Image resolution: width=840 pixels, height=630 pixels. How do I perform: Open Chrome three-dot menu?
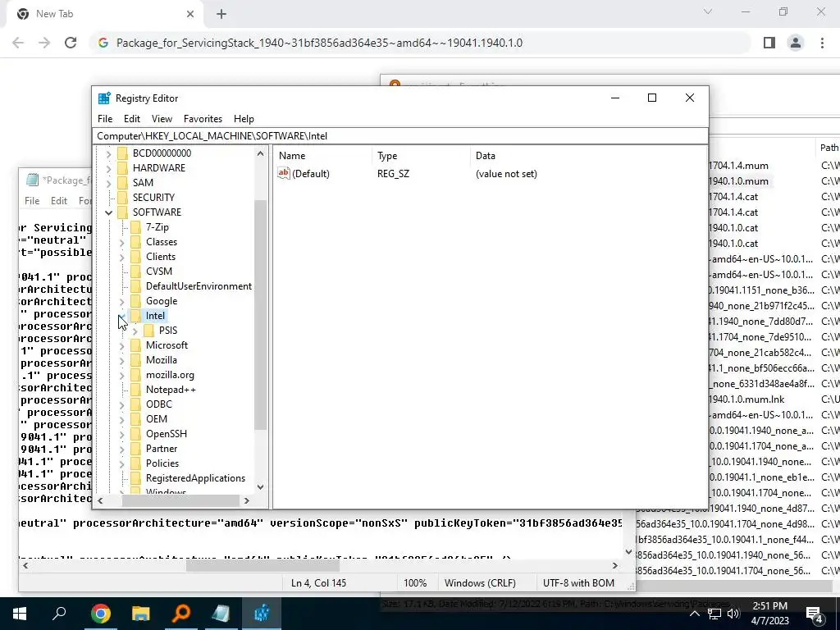click(x=822, y=43)
